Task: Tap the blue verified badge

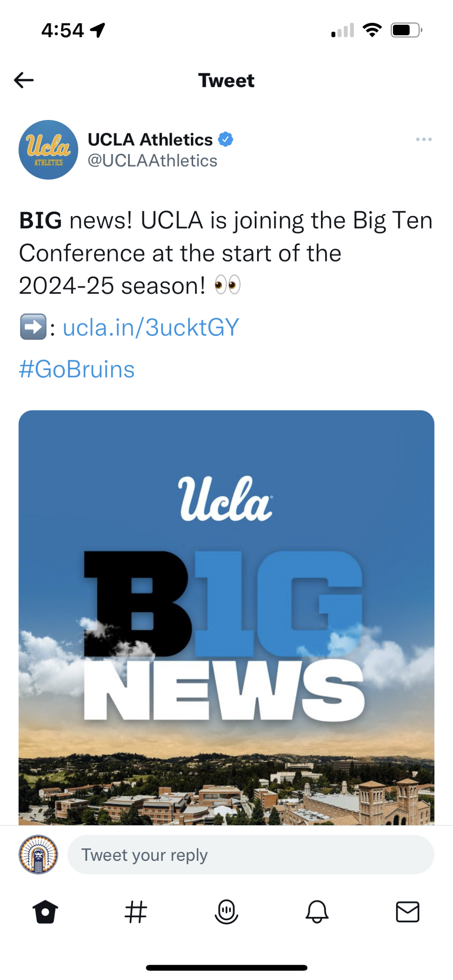Action: 226,140
